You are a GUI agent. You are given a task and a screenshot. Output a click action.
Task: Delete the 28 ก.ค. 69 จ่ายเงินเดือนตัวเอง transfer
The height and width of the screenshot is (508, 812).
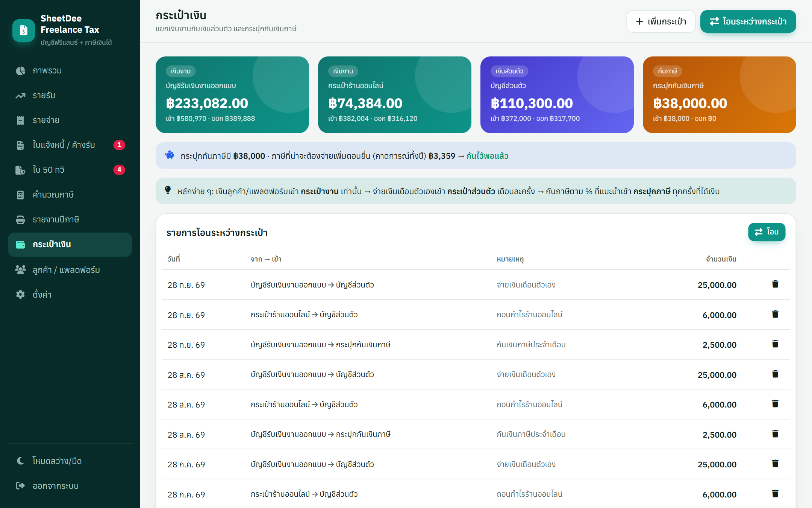775,464
